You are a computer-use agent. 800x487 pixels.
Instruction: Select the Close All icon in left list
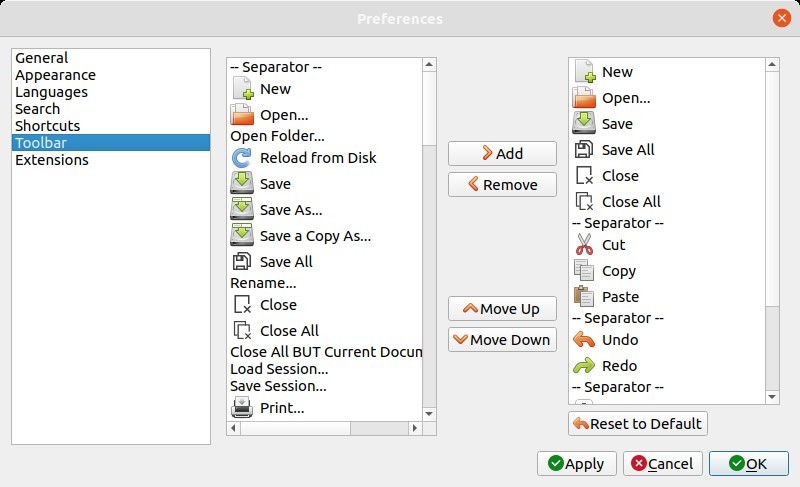coord(243,331)
